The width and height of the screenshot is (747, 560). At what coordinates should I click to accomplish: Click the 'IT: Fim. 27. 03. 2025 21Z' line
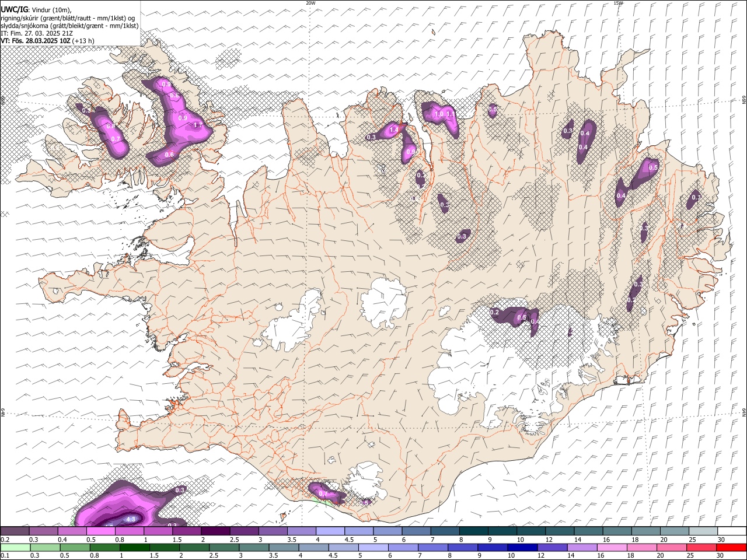(37, 33)
